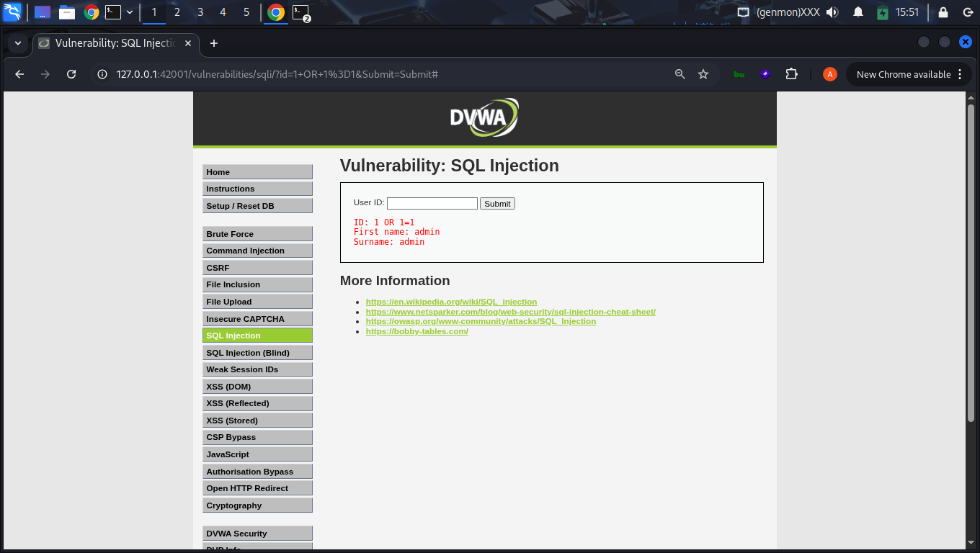
Task: Click the volume speaker icon in panel
Action: pos(832,12)
